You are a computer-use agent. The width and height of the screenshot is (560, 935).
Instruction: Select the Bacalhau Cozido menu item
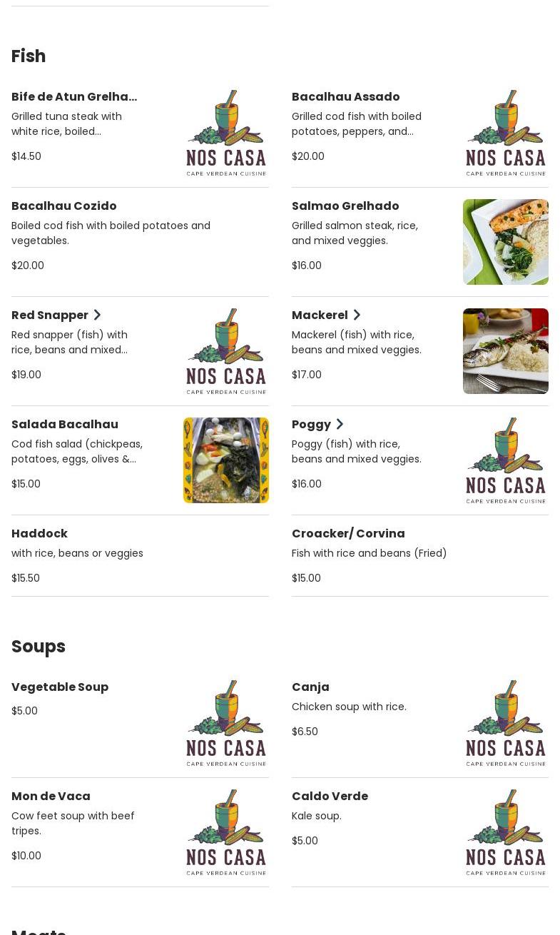coord(64,206)
